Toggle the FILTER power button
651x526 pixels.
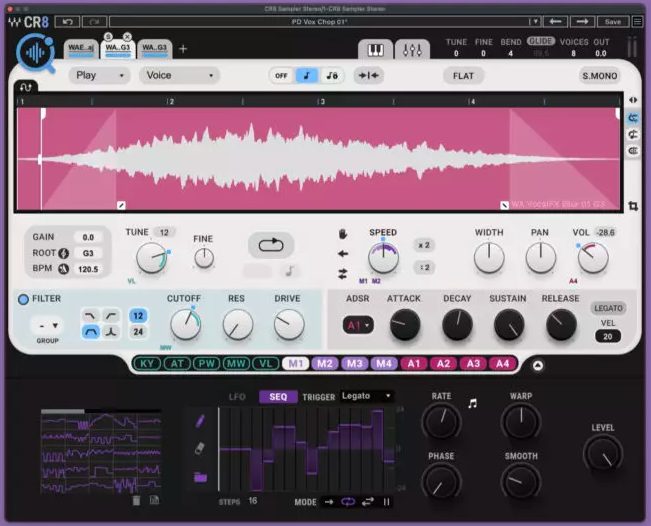[23, 299]
